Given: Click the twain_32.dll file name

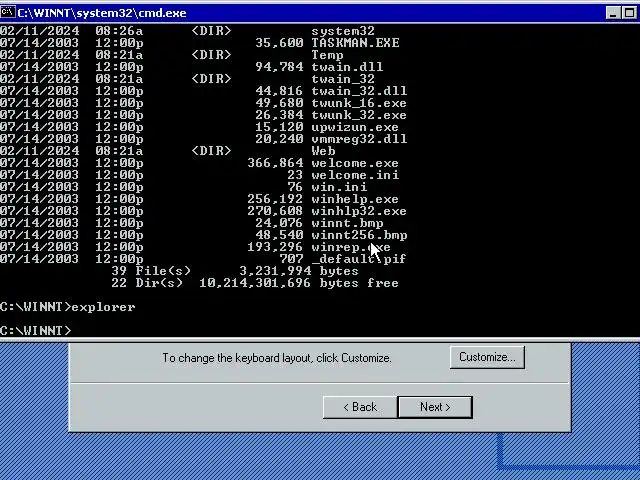Looking at the screenshot, I should click(359, 91).
